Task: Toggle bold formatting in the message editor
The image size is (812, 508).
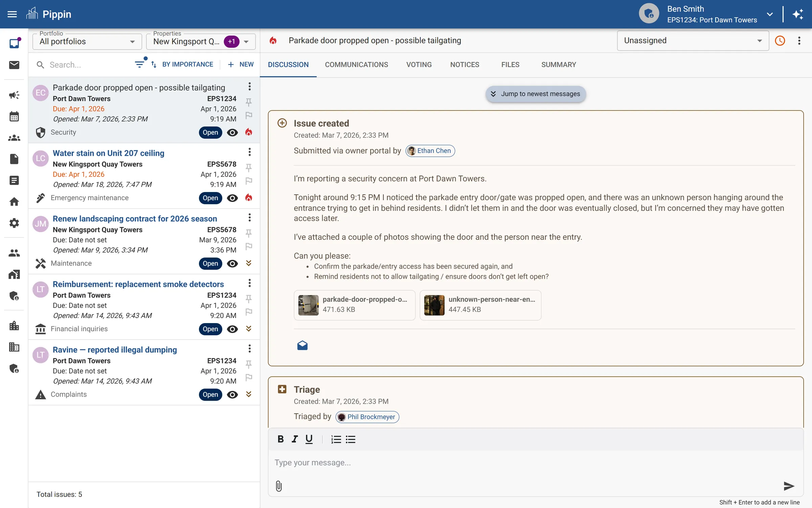Action: coord(280,439)
